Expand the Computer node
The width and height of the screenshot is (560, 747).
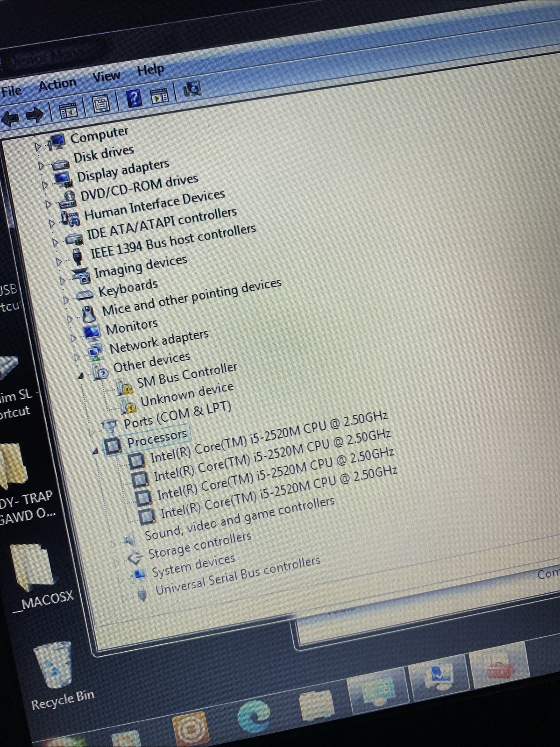tap(37, 147)
